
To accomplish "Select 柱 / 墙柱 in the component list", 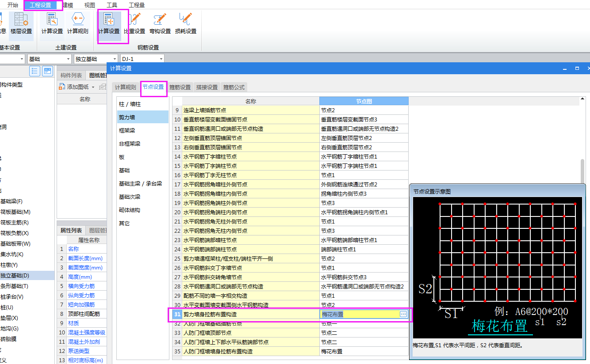I will pos(142,104).
